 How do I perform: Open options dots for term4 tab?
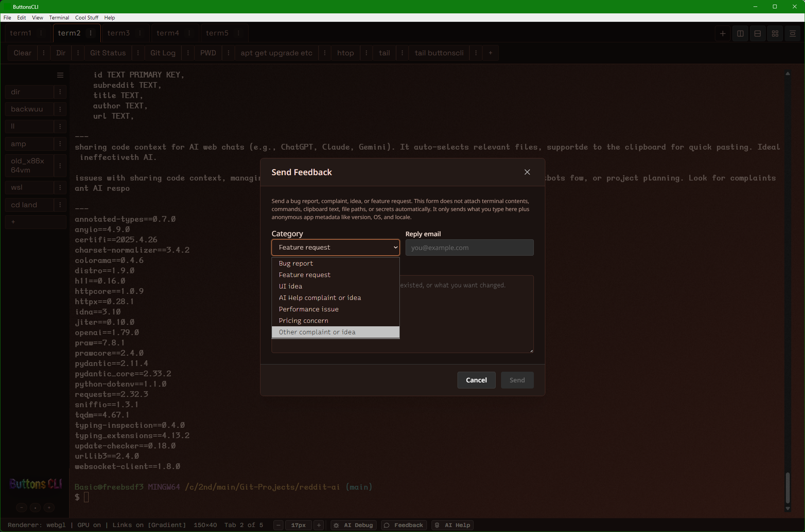coord(189,33)
